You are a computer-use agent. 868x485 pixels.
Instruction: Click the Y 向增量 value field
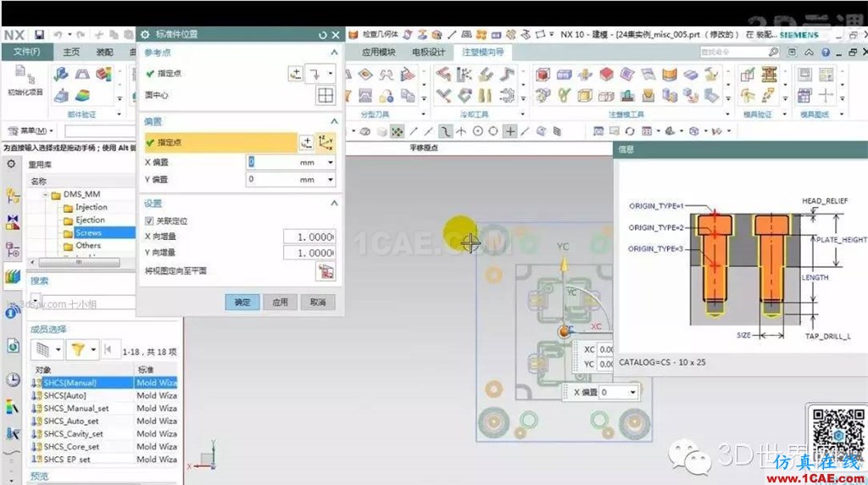pyautogui.click(x=309, y=253)
